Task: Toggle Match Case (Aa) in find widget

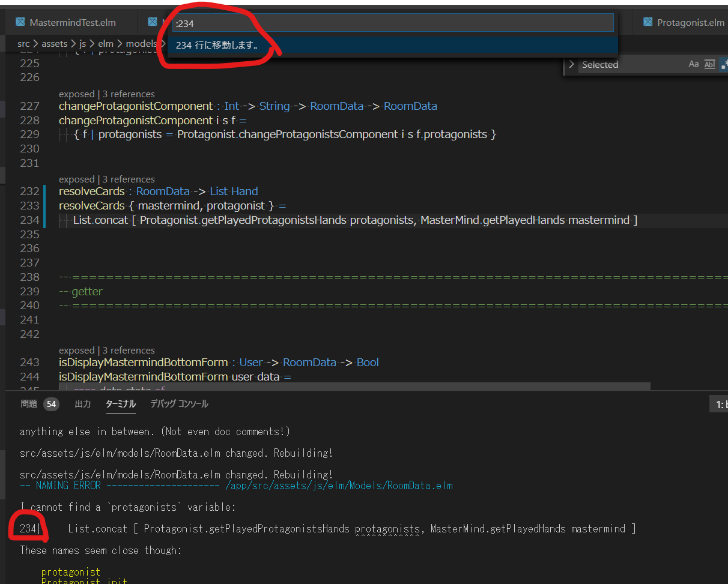Action: click(x=694, y=64)
